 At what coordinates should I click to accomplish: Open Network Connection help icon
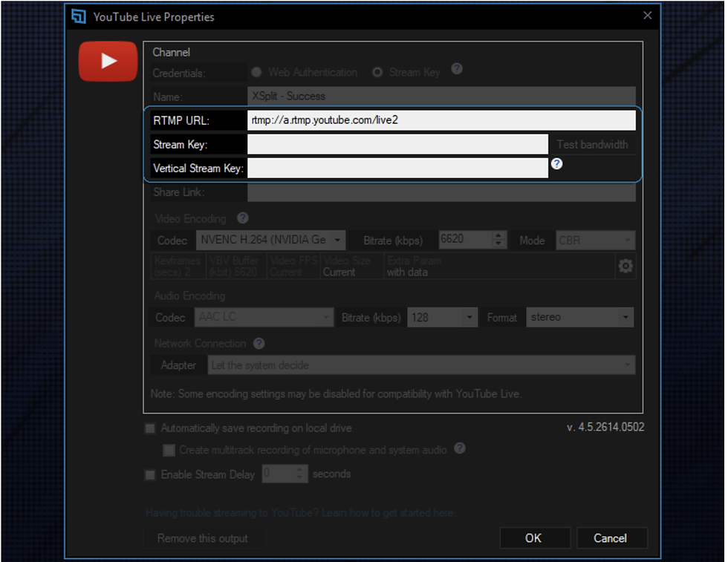tap(259, 343)
